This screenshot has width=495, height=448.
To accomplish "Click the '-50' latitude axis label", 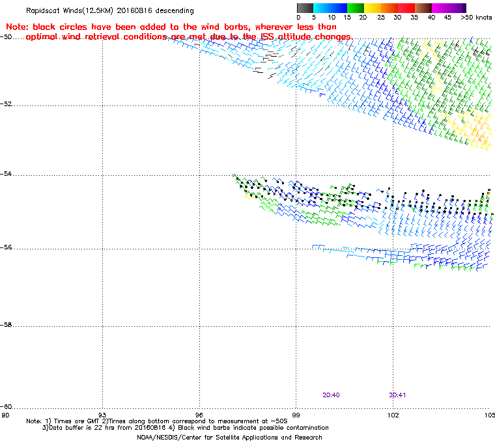I will [x=6, y=36].
